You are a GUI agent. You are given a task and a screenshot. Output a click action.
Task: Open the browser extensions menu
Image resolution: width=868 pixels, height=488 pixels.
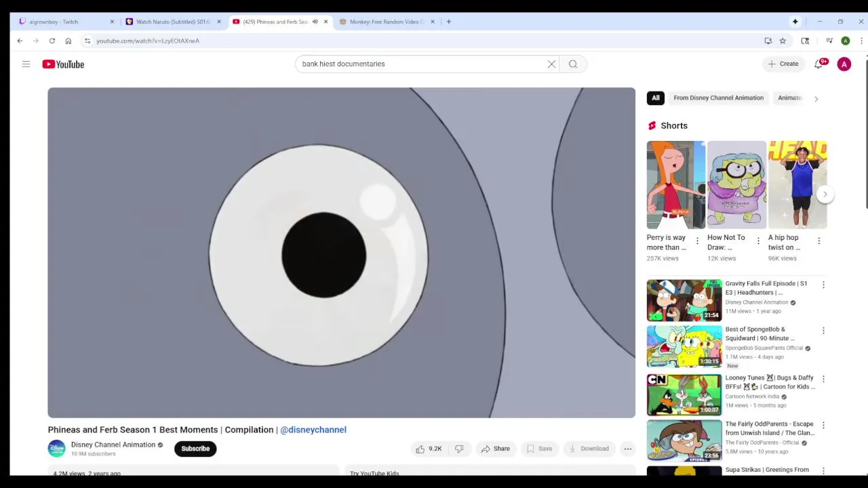[805, 41]
